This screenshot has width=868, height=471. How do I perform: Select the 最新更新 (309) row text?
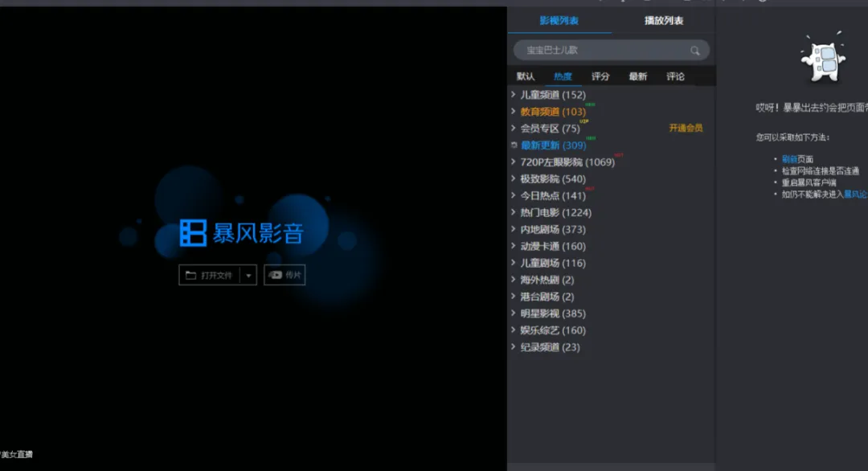click(x=553, y=145)
